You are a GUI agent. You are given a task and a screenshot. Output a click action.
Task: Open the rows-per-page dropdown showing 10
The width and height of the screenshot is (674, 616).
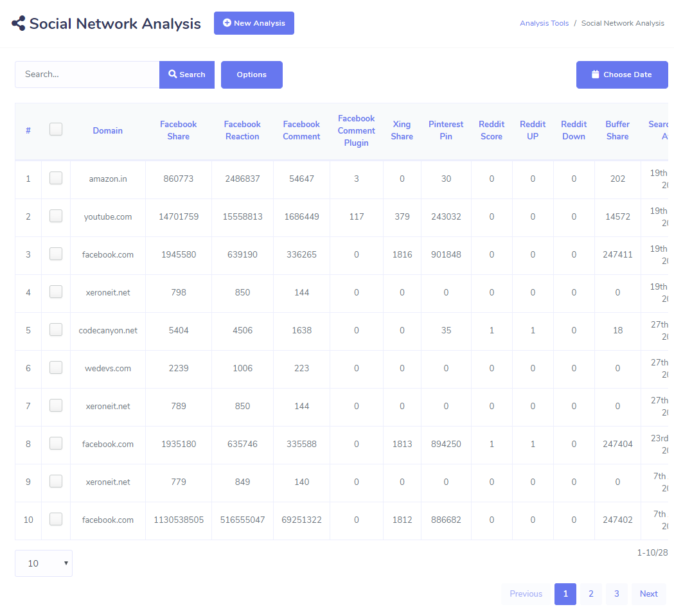pyautogui.click(x=44, y=563)
